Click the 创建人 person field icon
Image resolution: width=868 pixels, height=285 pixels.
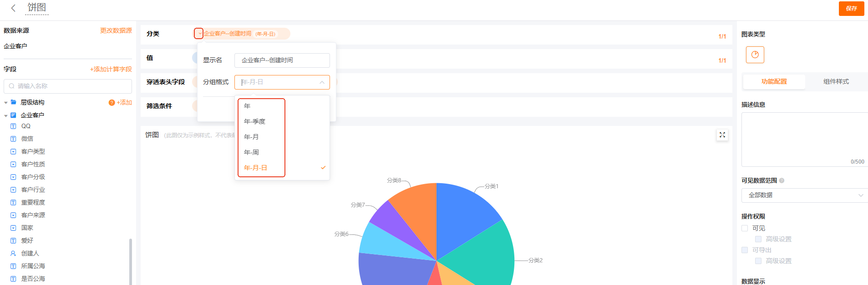[13, 253]
